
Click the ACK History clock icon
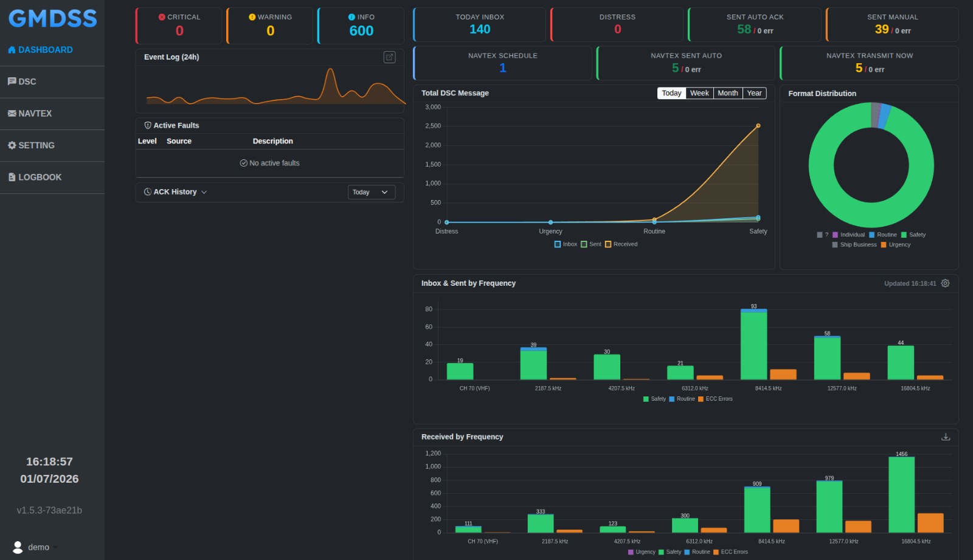148,192
